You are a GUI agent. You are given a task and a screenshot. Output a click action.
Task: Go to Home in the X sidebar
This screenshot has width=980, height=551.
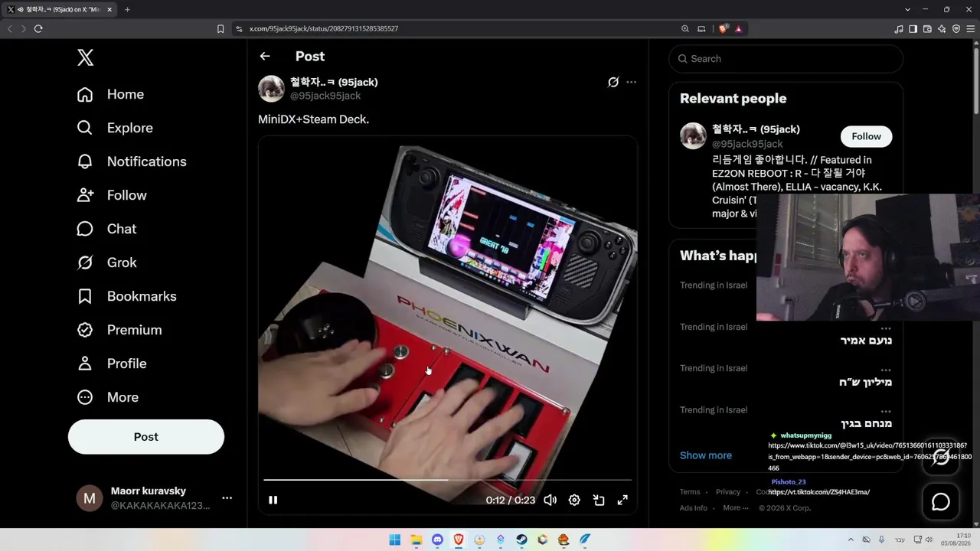coord(110,94)
